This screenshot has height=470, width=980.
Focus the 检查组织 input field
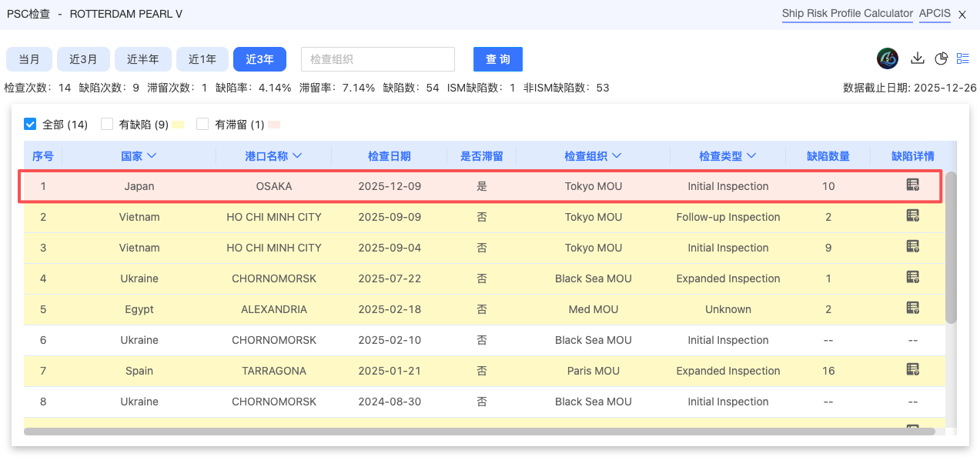(377, 59)
